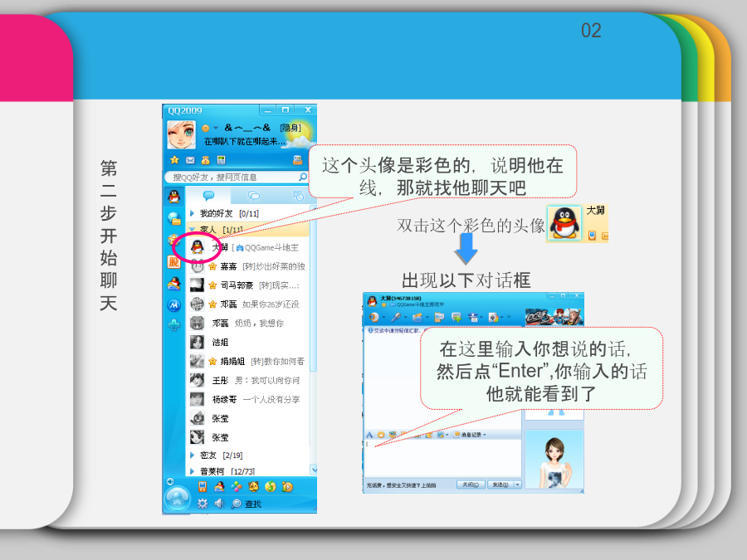
Task: Open the send button options arrow
Action: 518,485
